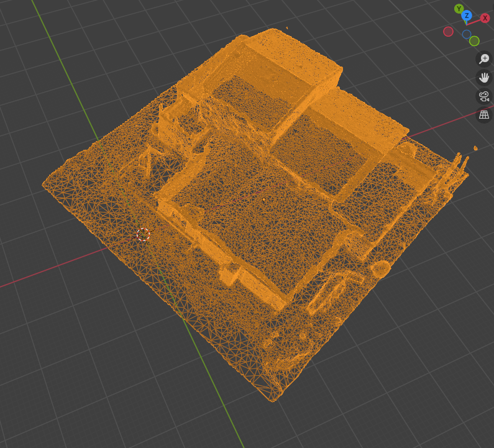This screenshot has width=494, height=448.
Task: Click the blue Z axis gizmo handle
Action: 467,15
